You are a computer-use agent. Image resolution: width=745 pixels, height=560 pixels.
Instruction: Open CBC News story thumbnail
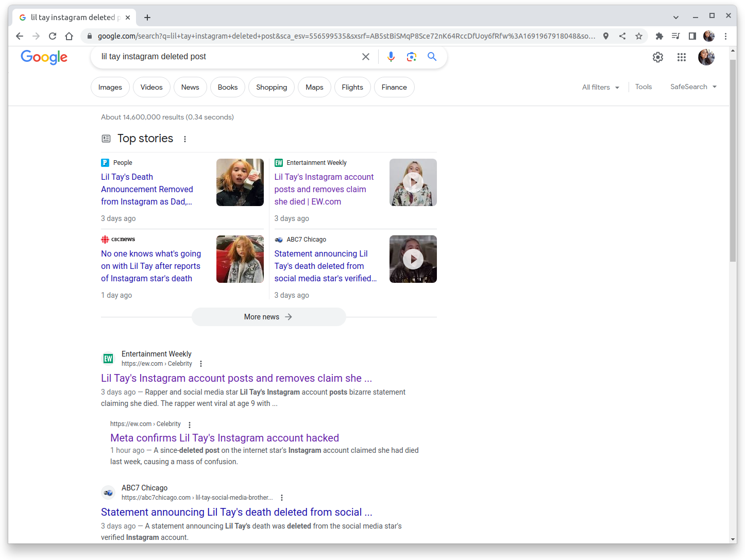240,259
